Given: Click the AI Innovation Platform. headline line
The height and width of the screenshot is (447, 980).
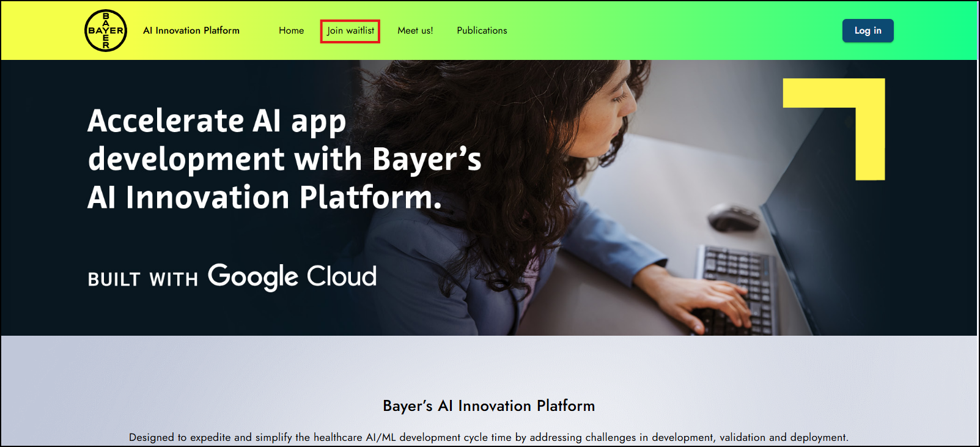Looking at the screenshot, I should (x=265, y=198).
